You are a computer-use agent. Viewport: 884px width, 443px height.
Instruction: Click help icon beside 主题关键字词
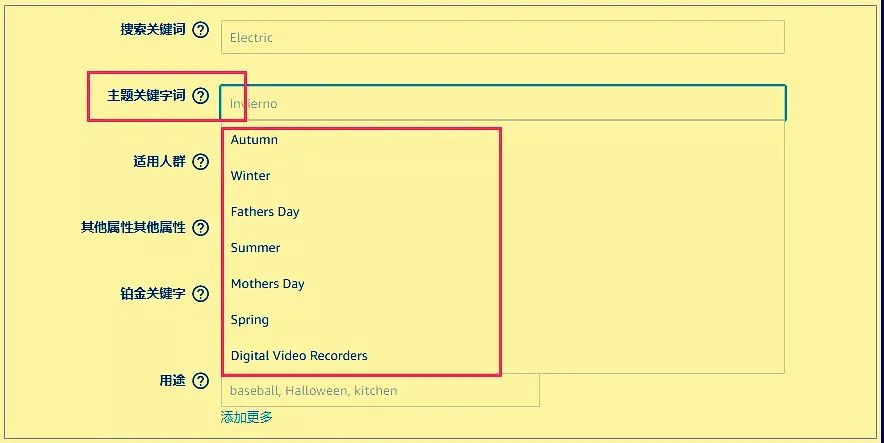(x=200, y=96)
